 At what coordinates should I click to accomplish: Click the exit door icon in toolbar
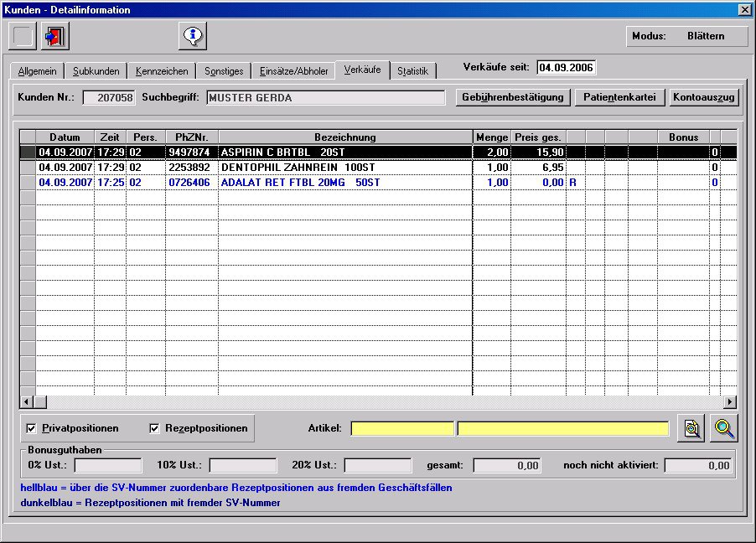point(55,37)
